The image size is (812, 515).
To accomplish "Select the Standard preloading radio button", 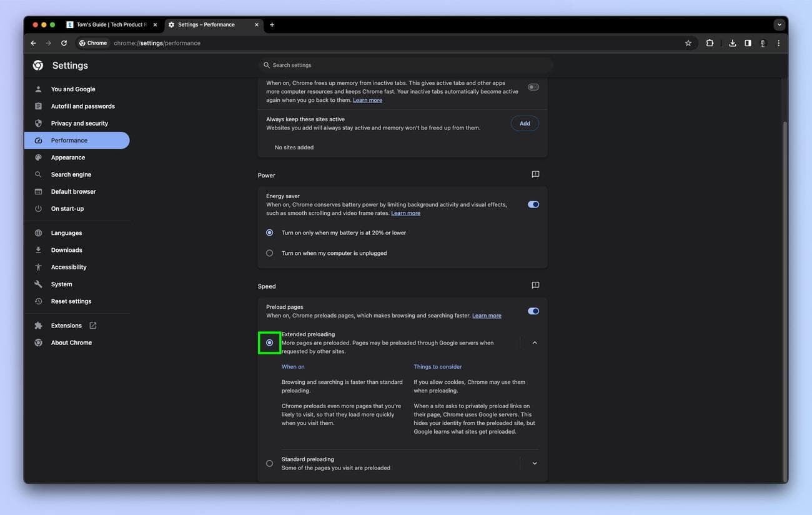I will point(269,464).
